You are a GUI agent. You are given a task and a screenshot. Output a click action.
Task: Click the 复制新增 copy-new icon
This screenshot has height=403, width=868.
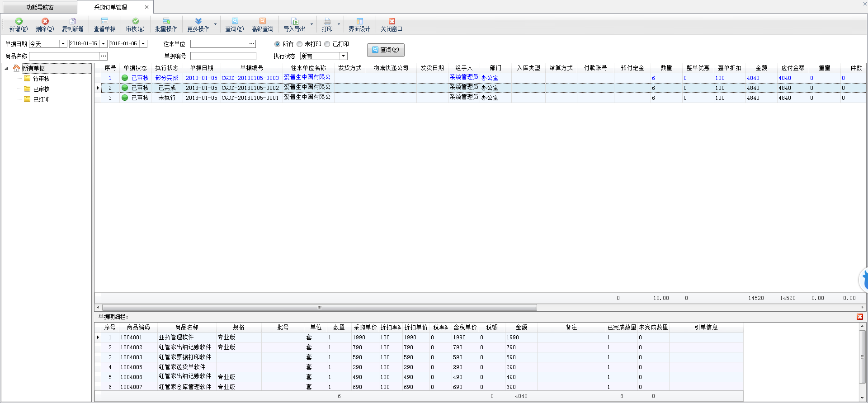point(72,21)
